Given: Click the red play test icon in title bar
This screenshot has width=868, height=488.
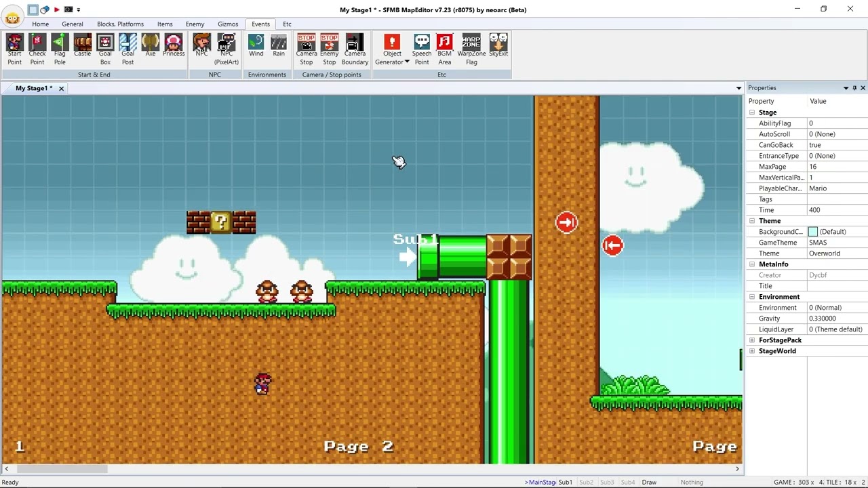Looking at the screenshot, I should [56, 9].
